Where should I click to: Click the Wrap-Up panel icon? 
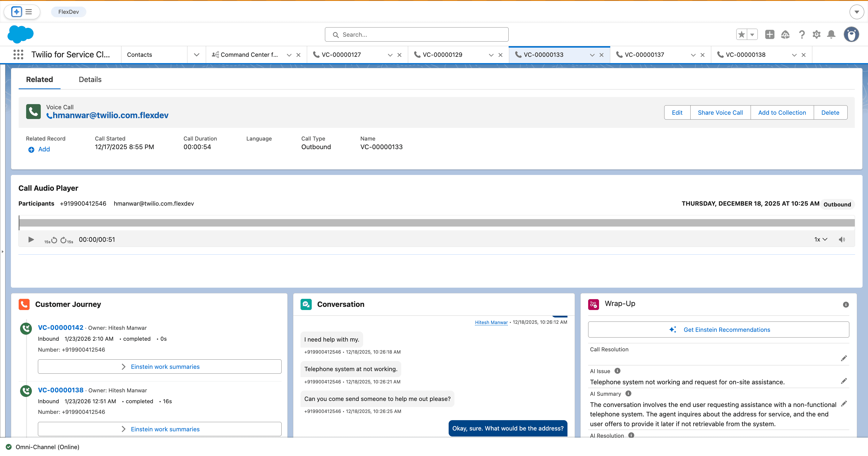pos(593,304)
